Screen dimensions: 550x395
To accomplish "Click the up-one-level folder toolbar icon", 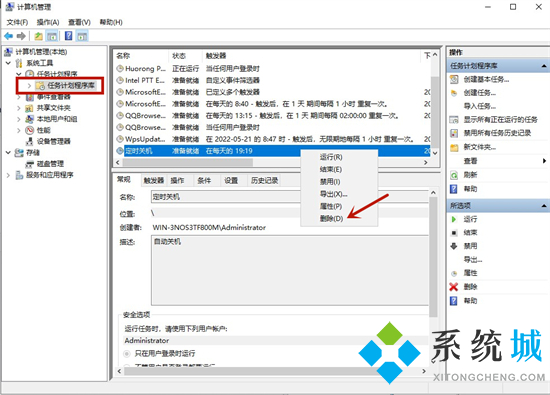I will click(x=39, y=36).
